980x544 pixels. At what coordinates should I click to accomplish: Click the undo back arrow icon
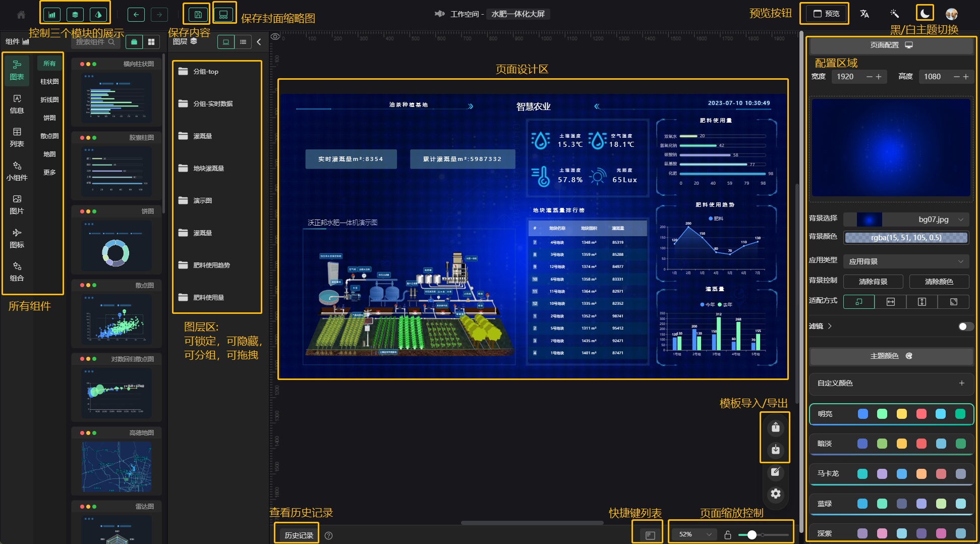(136, 15)
